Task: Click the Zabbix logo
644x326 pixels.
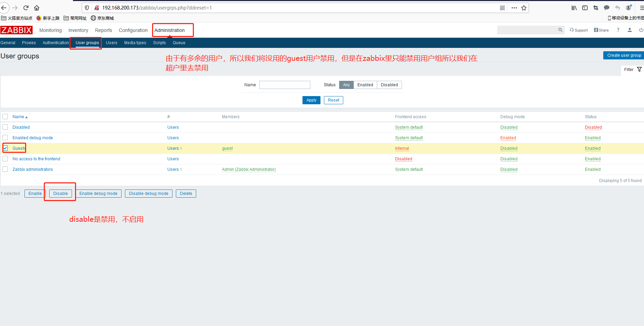Action: coord(16,30)
